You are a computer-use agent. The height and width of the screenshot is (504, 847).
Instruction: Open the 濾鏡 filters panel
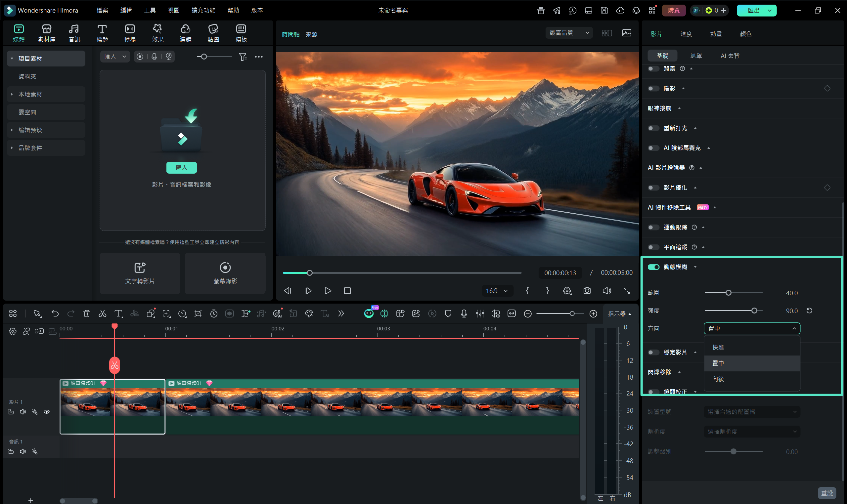(186, 33)
